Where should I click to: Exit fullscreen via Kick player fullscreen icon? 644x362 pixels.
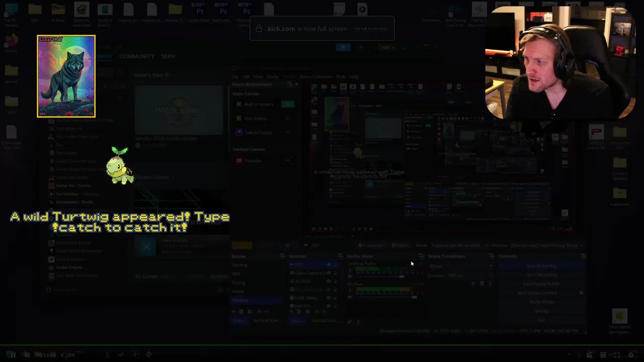tap(617, 355)
